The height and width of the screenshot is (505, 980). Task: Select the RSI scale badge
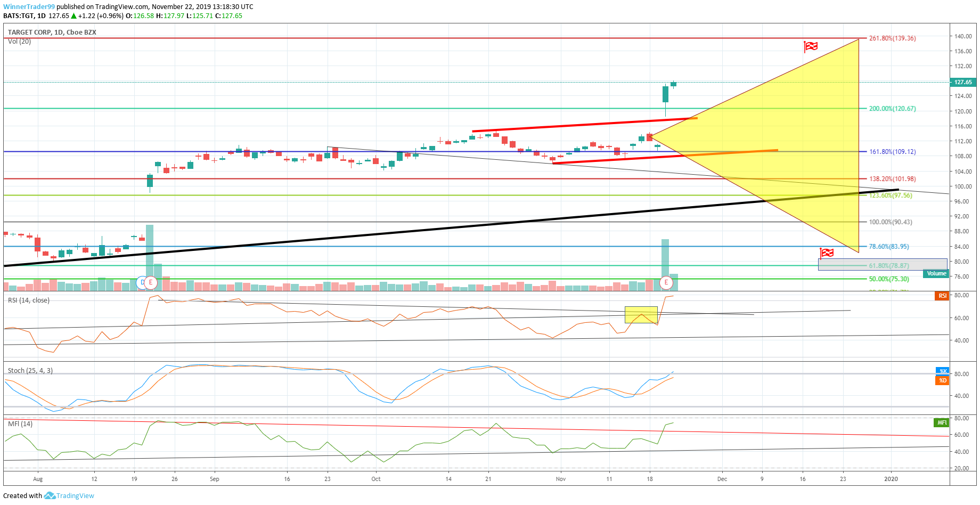[x=942, y=296]
